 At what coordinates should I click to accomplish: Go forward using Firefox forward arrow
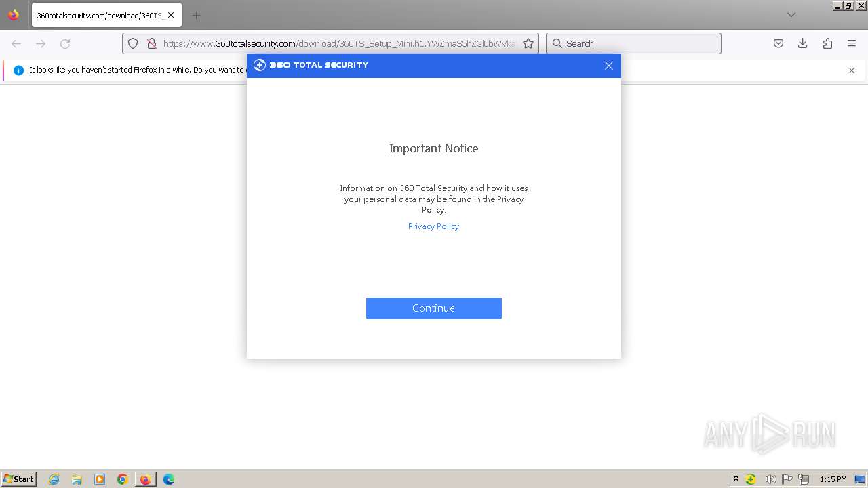[41, 43]
